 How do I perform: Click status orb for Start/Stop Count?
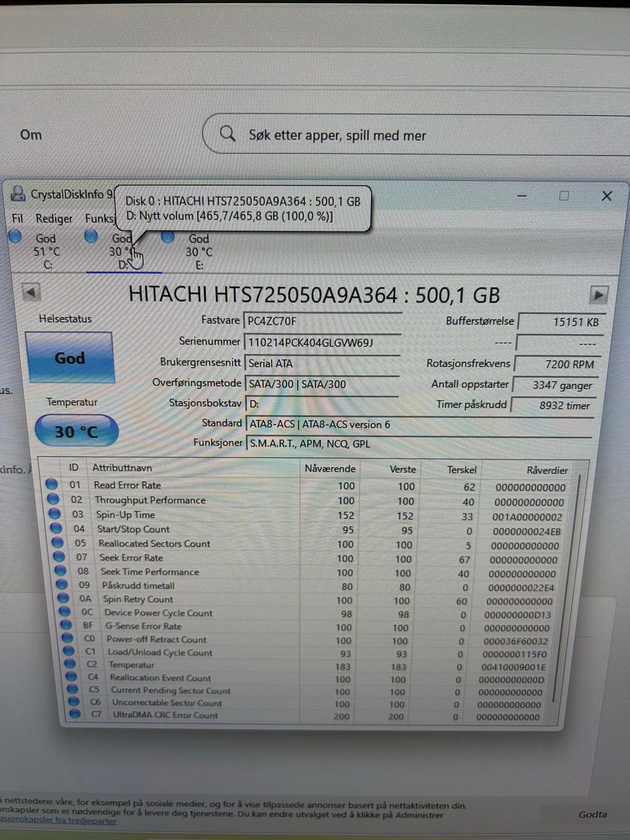coord(56,528)
